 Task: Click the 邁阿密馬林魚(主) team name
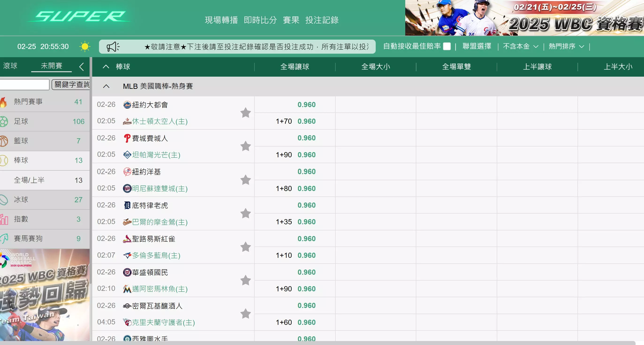point(160,289)
